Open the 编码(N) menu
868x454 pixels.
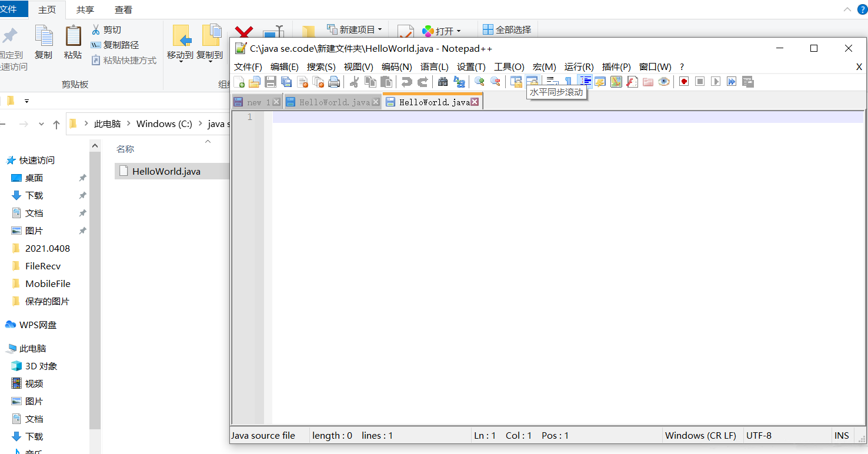(396, 67)
